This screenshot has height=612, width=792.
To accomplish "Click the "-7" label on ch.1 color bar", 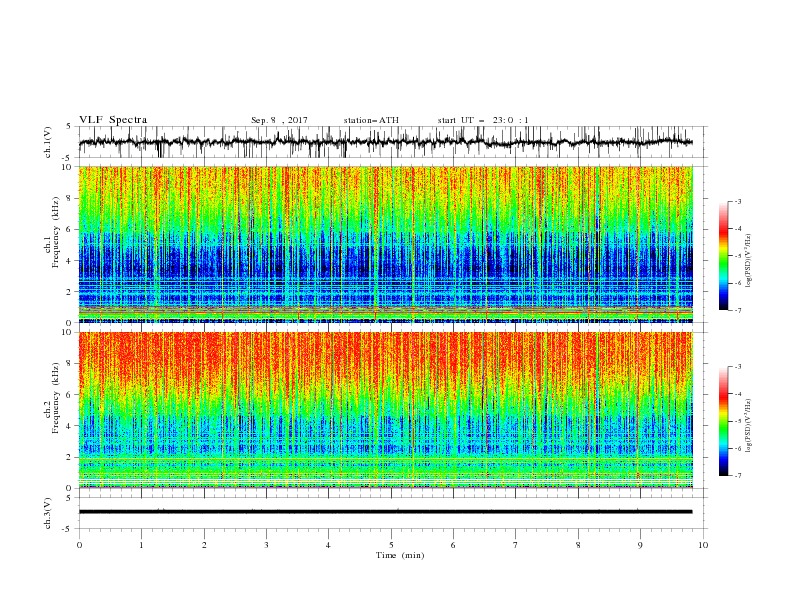I will [x=737, y=310].
